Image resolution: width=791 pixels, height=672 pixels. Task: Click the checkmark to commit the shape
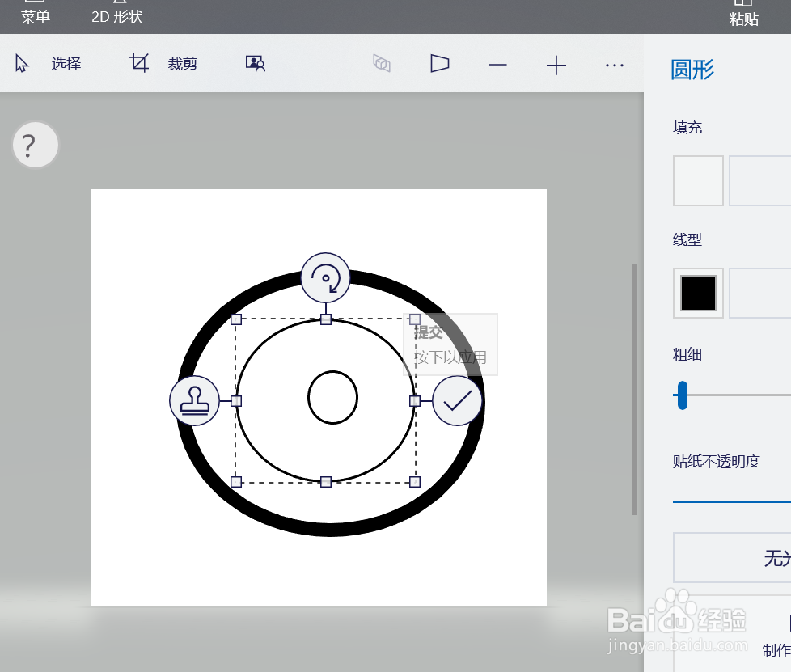[x=457, y=399]
